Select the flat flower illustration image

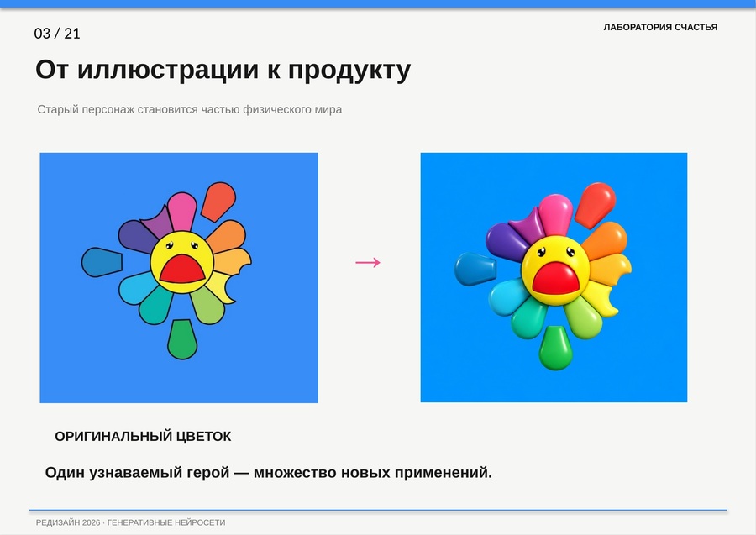coord(179,278)
